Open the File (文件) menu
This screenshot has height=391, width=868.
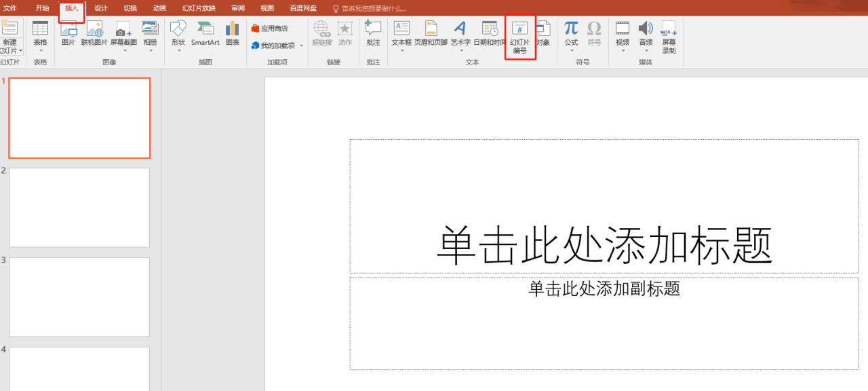click(10, 8)
